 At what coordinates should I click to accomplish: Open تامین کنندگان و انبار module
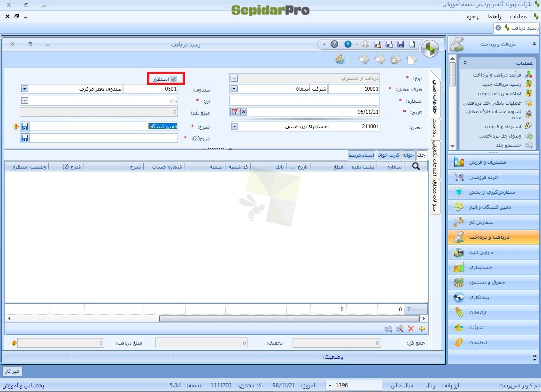(494, 207)
